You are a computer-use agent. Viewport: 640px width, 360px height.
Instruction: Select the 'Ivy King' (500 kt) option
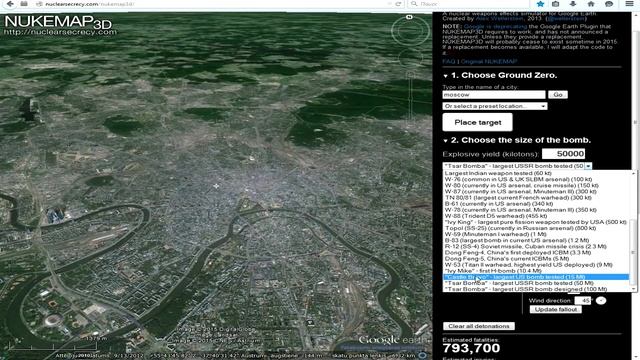click(536, 222)
